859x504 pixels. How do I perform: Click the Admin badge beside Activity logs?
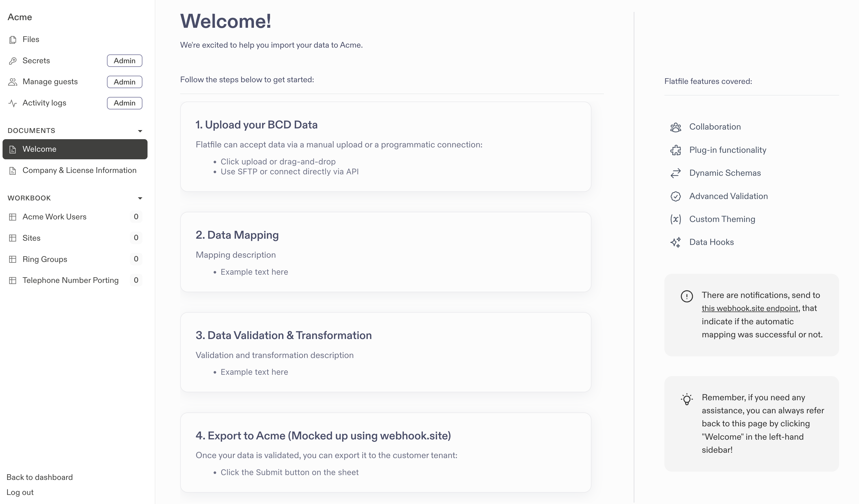pos(125,103)
